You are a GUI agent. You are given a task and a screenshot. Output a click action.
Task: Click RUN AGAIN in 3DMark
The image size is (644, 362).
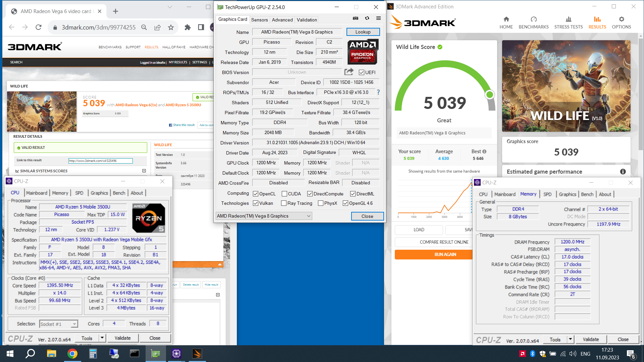pyautogui.click(x=445, y=254)
